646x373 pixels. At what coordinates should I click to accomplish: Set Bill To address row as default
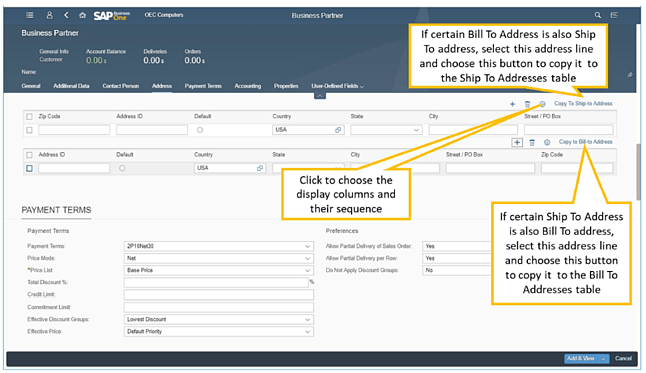200,130
